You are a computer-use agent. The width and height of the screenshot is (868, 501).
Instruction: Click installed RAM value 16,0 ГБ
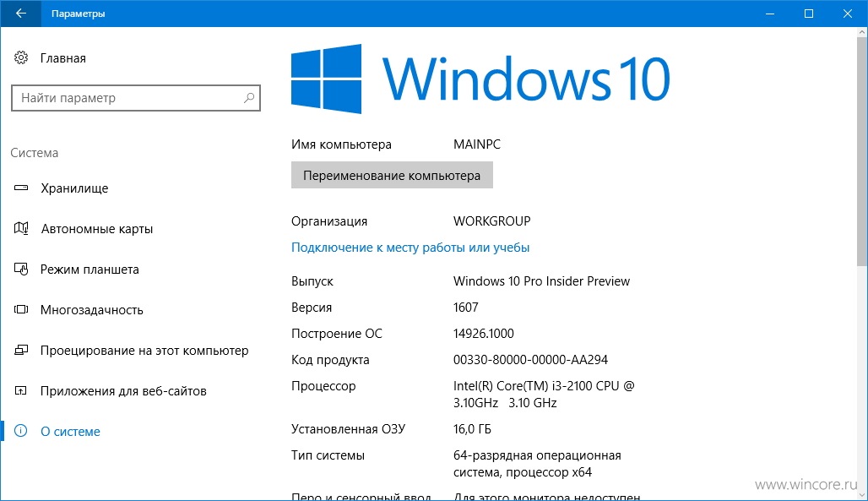[x=472, y=429]
